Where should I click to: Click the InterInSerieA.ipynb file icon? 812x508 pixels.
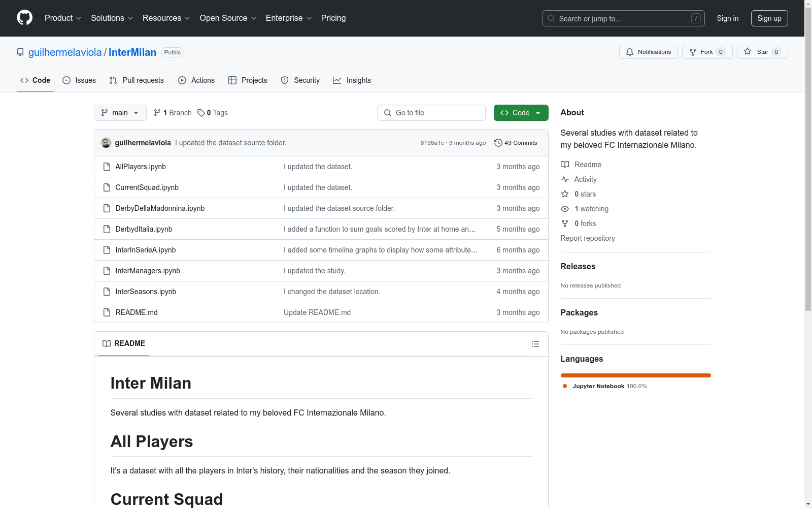click(107, 250)
